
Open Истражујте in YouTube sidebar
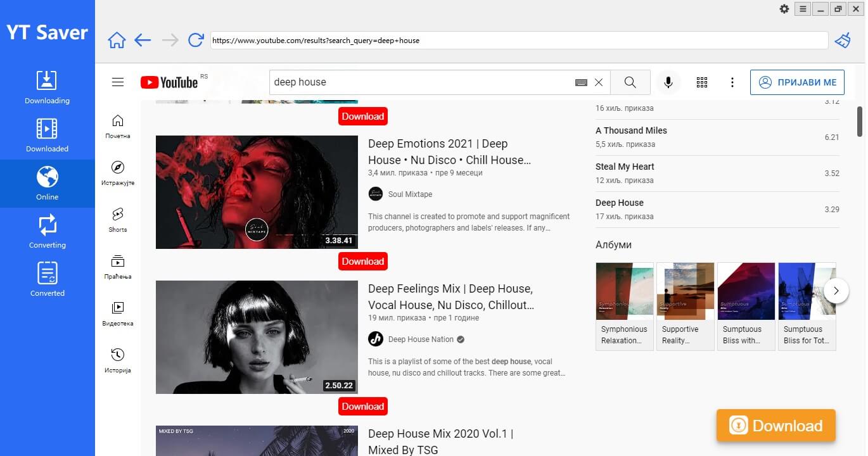coord(118,174)
